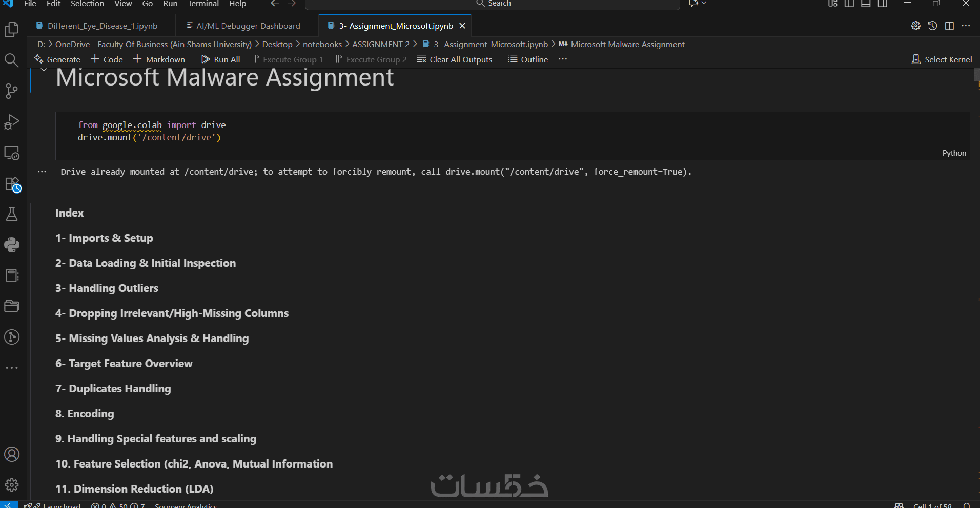Screen dimensions: 980x508
Task: Open the Python view in the activity bar
Action: click(12, 245)
